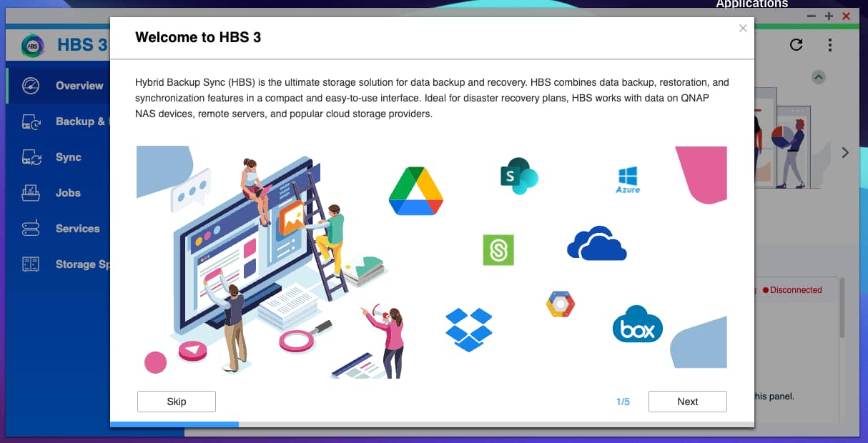Open the three-dot more options menu
Viewport: 868px width, 443px height.
830,45
